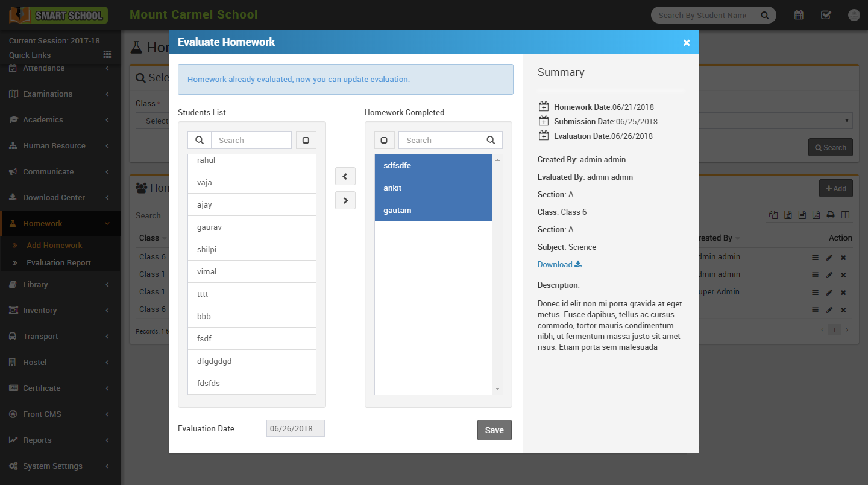
Task: Click the search icon in Students List
Action: 200,140
